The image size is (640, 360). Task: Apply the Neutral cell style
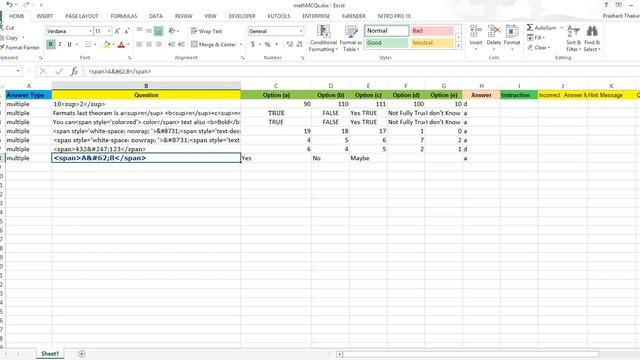click(x=432, y=43)
